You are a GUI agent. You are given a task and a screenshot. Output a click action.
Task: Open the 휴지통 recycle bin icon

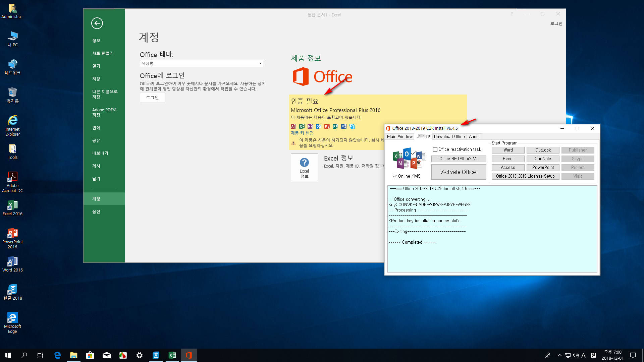[x=12, y=95]
